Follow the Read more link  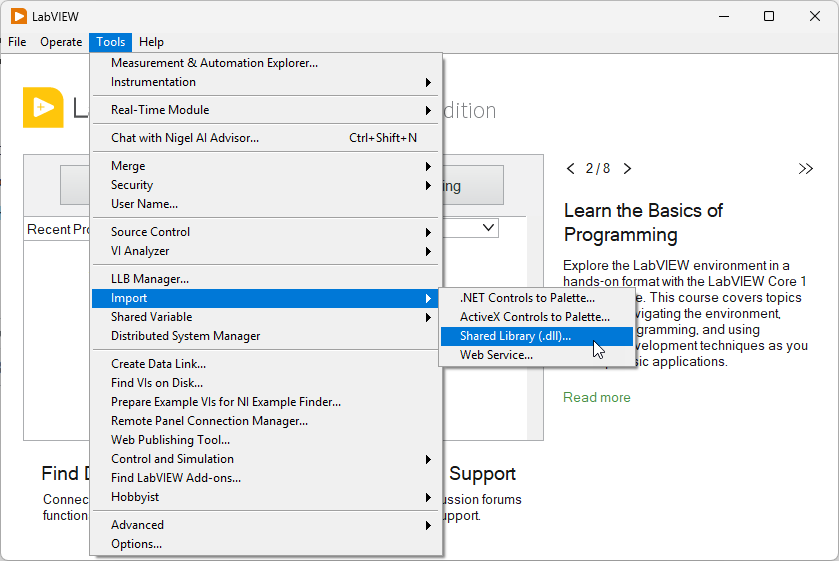coord(597,397)
